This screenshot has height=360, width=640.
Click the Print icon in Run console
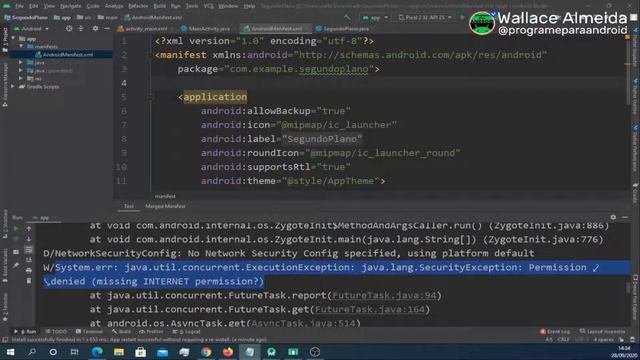coord(29,270)
